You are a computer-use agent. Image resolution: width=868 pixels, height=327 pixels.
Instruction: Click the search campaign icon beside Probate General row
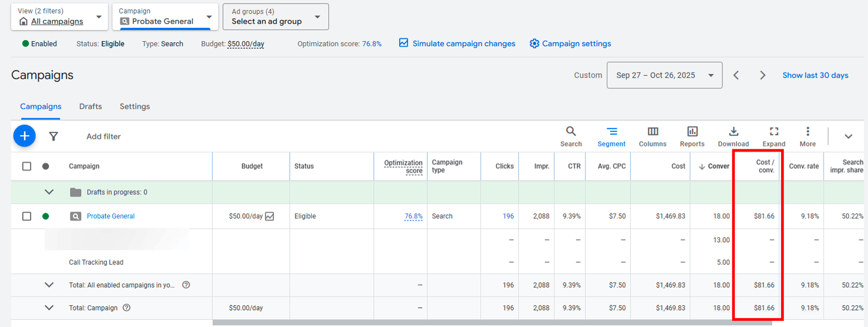pyautogui.click(x=75, y=216)
